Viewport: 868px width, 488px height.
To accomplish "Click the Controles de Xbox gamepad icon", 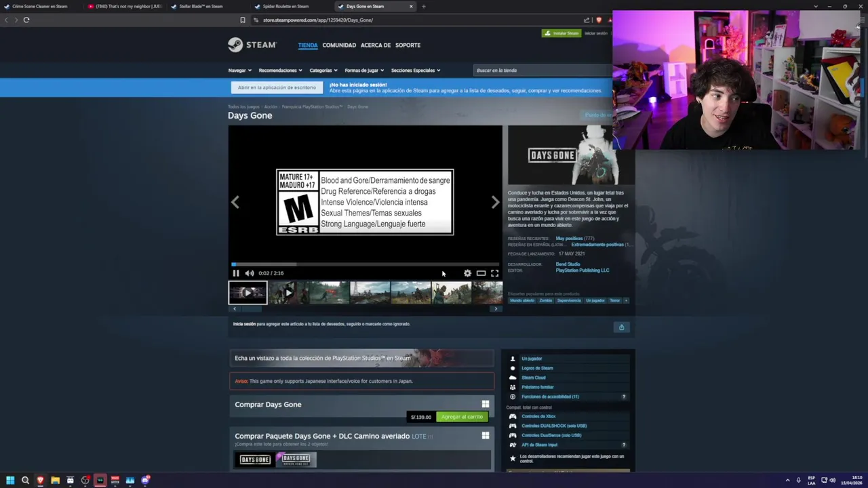I will tap(513, 416).
